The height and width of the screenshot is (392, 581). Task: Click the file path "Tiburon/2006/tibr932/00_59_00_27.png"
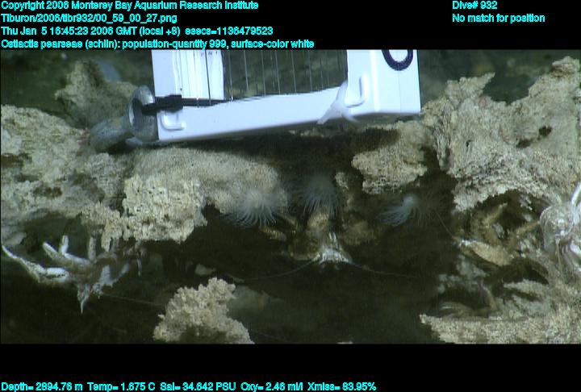point(89,19)
